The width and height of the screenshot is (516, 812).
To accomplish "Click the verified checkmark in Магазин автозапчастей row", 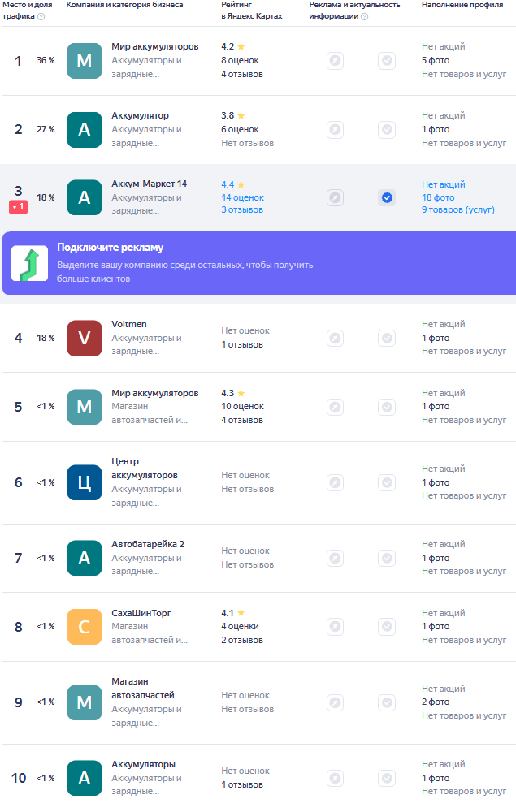I will pos(387,702).
